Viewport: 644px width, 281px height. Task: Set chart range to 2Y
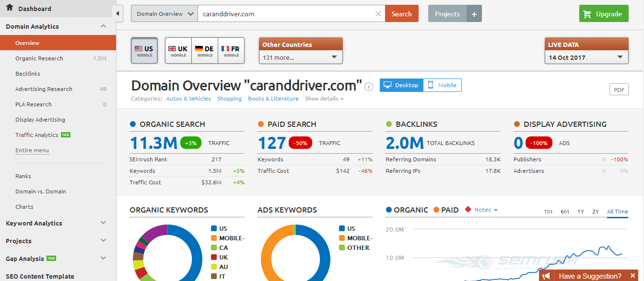596,211
